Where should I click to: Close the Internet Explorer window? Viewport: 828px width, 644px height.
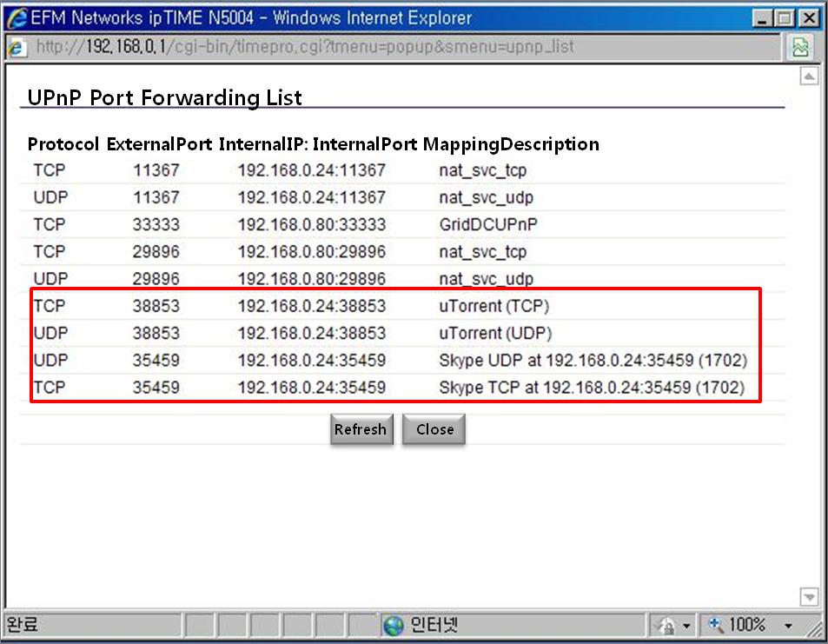pyautogui.click(x=809, y=19)
